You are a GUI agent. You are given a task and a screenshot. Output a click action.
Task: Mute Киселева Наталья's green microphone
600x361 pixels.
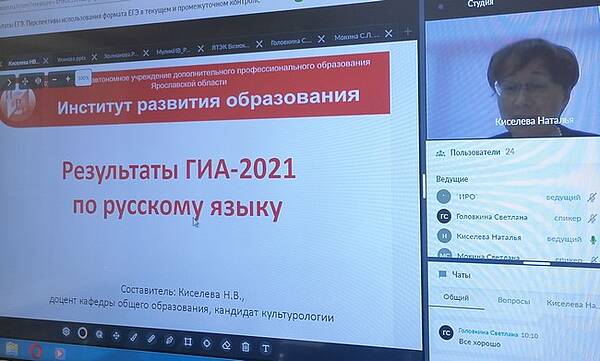point(593,240)
